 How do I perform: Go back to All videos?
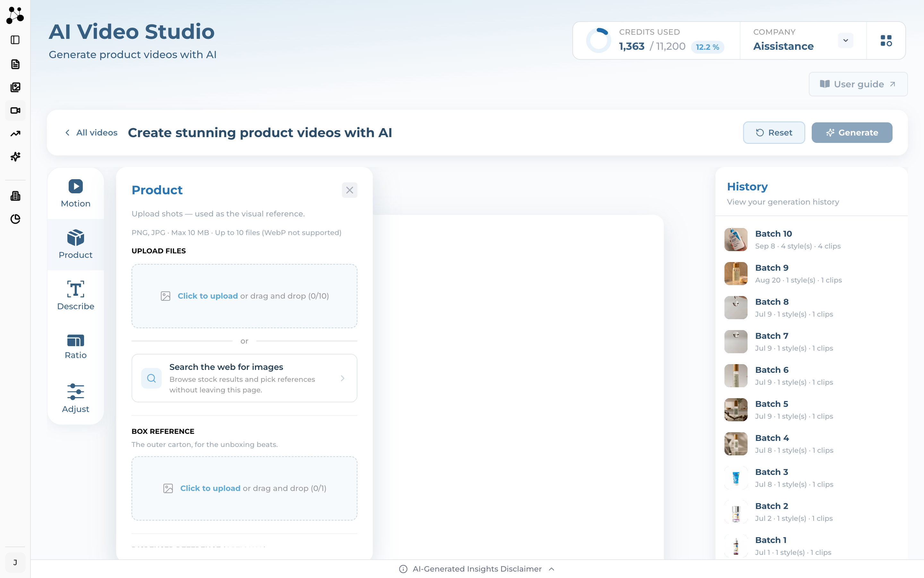coord(91,133)
